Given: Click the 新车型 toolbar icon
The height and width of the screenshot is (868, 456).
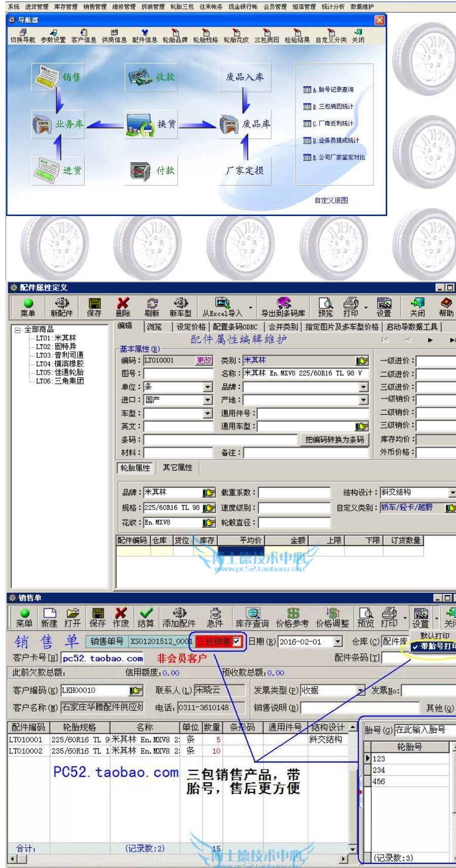Looking at the screenshot, I should [x=181, y=308].
